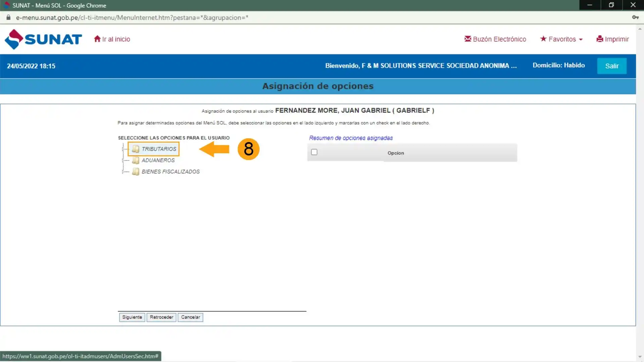
Task: Click the ADUANEROS folder icon
Action: click(x=136, y=160)
